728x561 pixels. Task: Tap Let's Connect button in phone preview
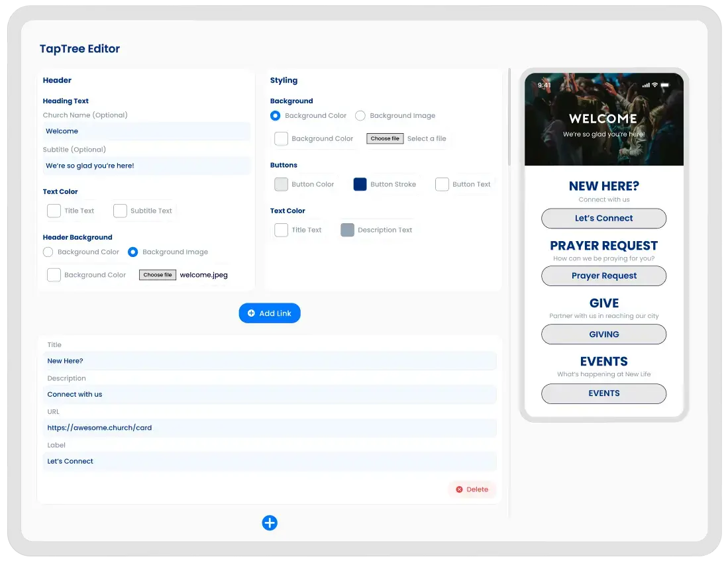coord(603,219)
